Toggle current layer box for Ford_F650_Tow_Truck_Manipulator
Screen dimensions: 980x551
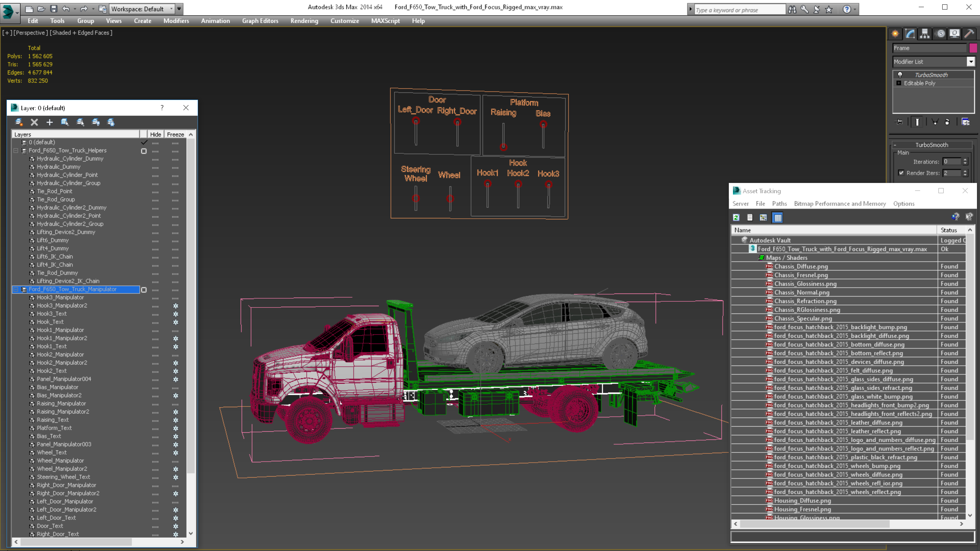[144, 290]
